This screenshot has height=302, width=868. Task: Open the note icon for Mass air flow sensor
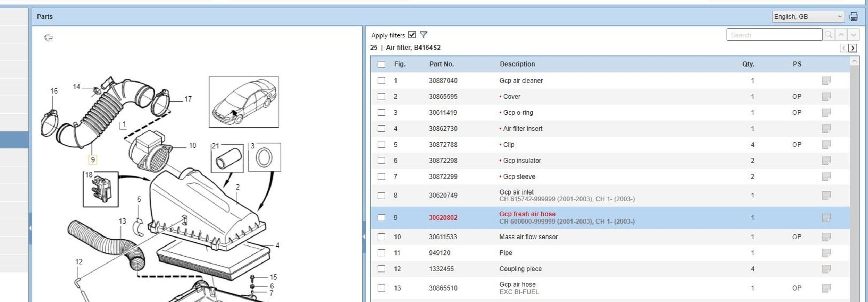point(826,237)
